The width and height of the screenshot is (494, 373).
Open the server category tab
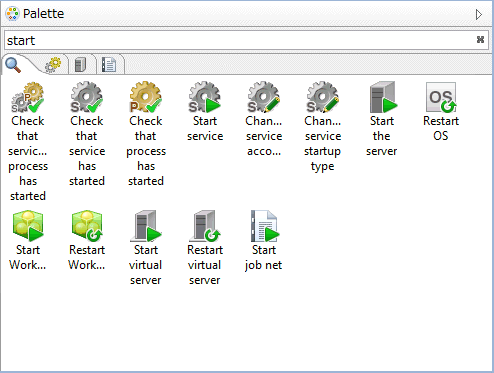[x=81, y=65]
